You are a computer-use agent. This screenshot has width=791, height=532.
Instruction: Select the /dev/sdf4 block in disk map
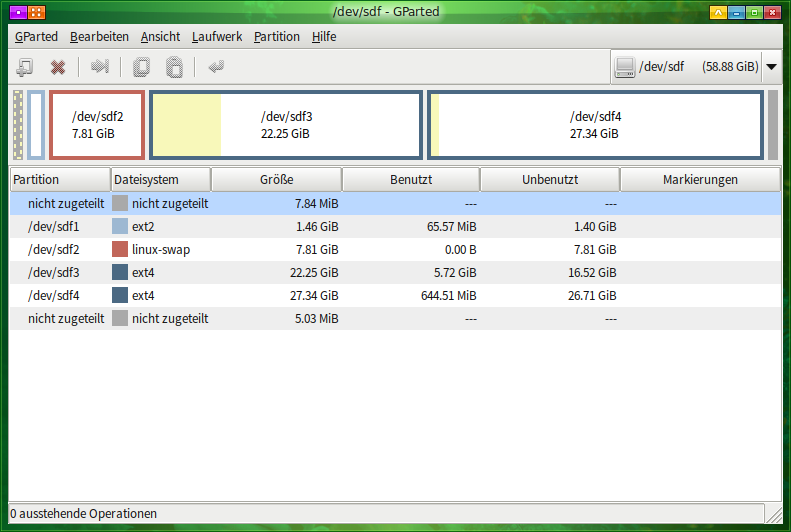click(596, 124)
